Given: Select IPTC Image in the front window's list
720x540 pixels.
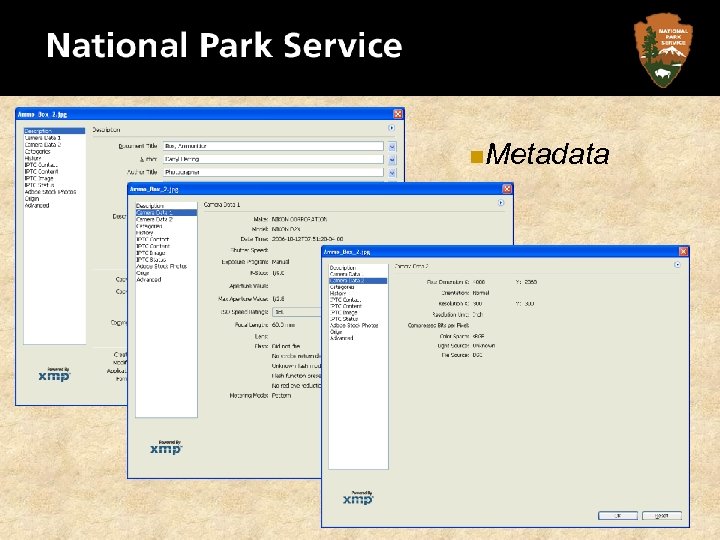Looking at the screenshot, I should tap(343, 312).
